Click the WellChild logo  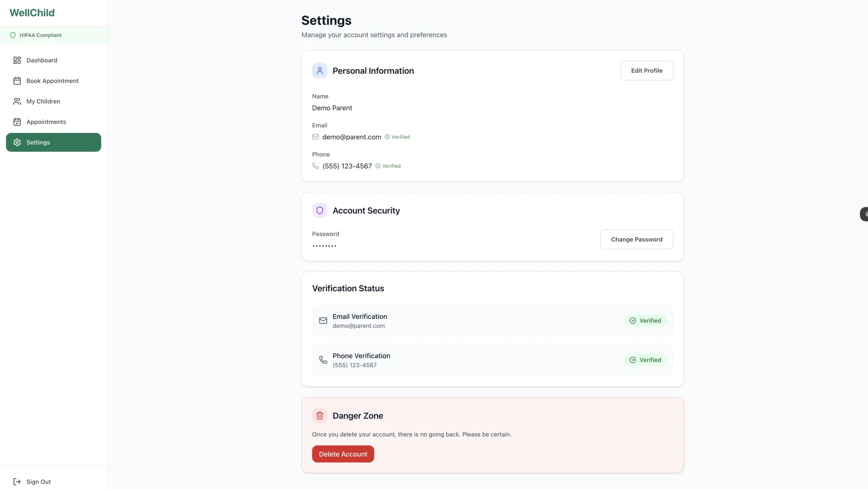(x=32, y=13)
